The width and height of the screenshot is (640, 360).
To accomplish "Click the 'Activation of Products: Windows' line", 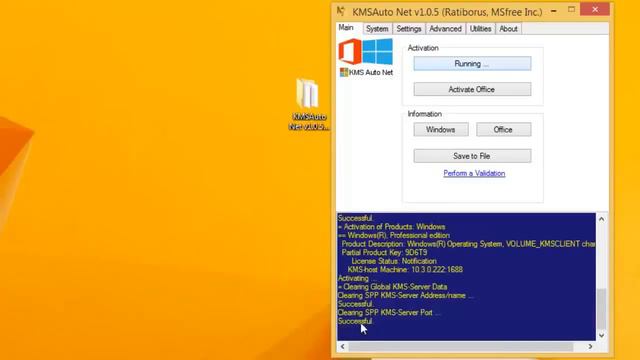I will click(392, 227).
